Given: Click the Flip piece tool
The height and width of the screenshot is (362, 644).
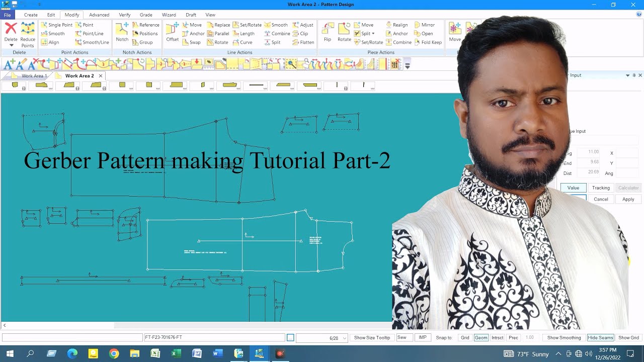Looking at the screenshot, I should pyautogui.click(x=328, y=32).
